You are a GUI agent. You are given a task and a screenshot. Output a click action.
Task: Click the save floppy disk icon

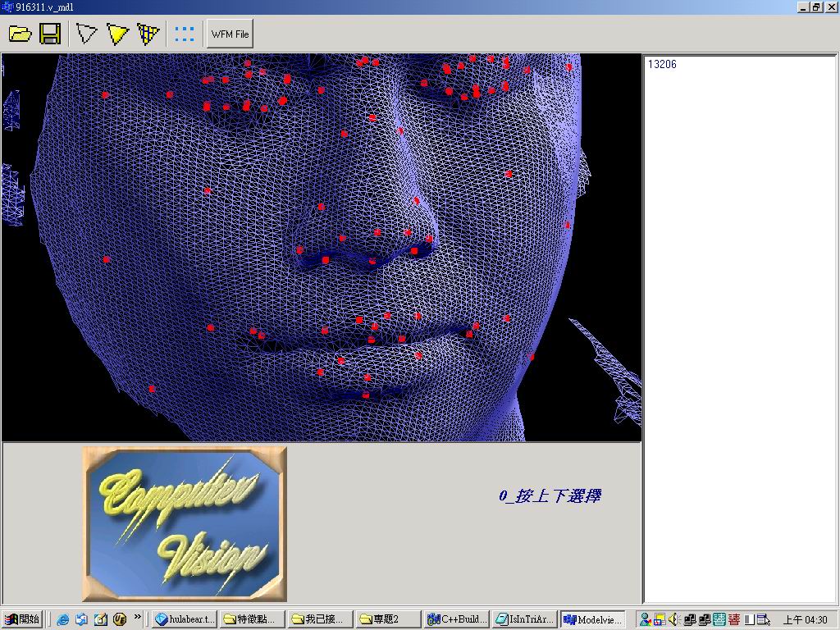[x=50, y=34]
